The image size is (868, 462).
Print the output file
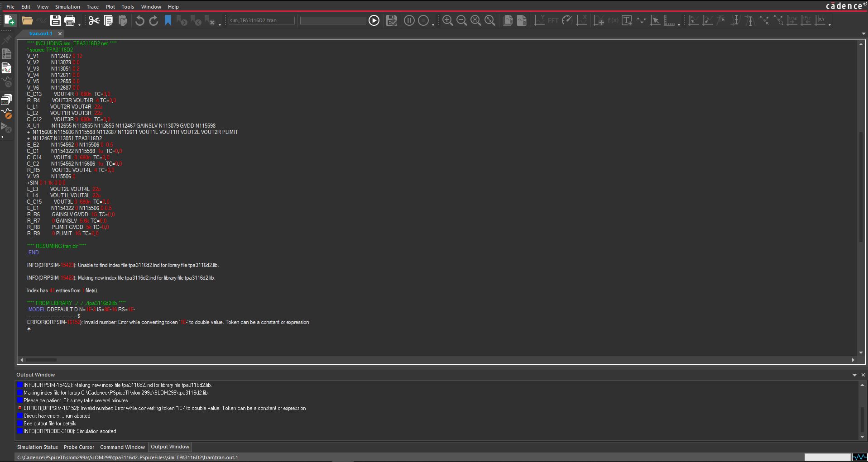pos(70,20)
